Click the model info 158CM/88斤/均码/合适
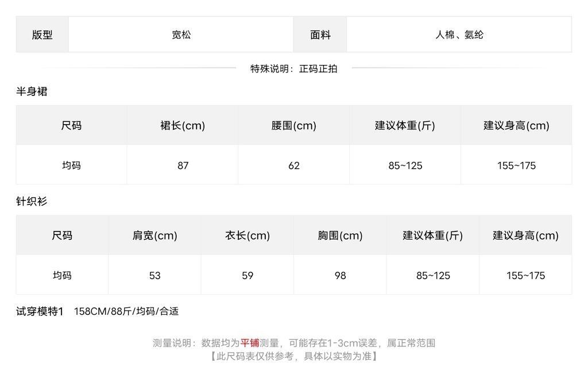This screenshot has width=588, height=378. (126, 311)
